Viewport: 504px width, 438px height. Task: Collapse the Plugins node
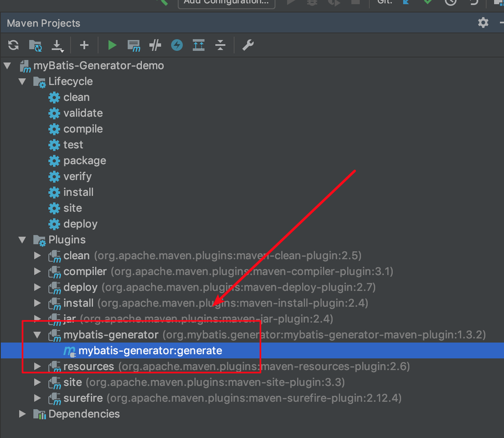click(22, 240)
